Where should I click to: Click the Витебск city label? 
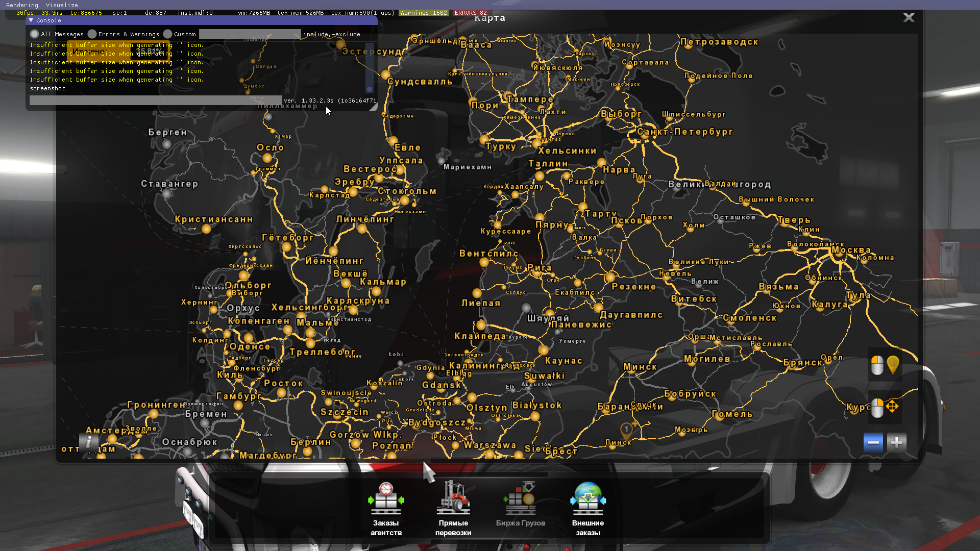[x=694, y=299]
